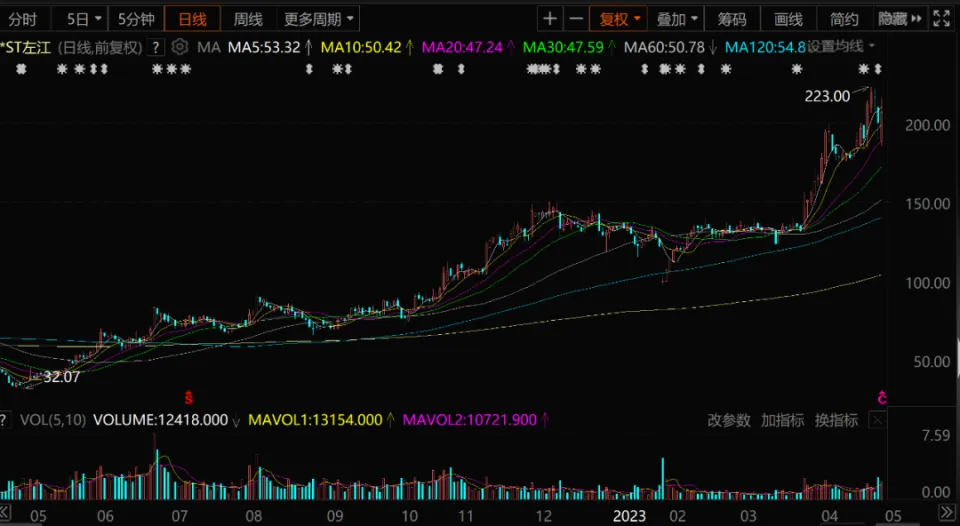
Task: Enter fullscreen with the expand icon
Action: tap(940, 19)
